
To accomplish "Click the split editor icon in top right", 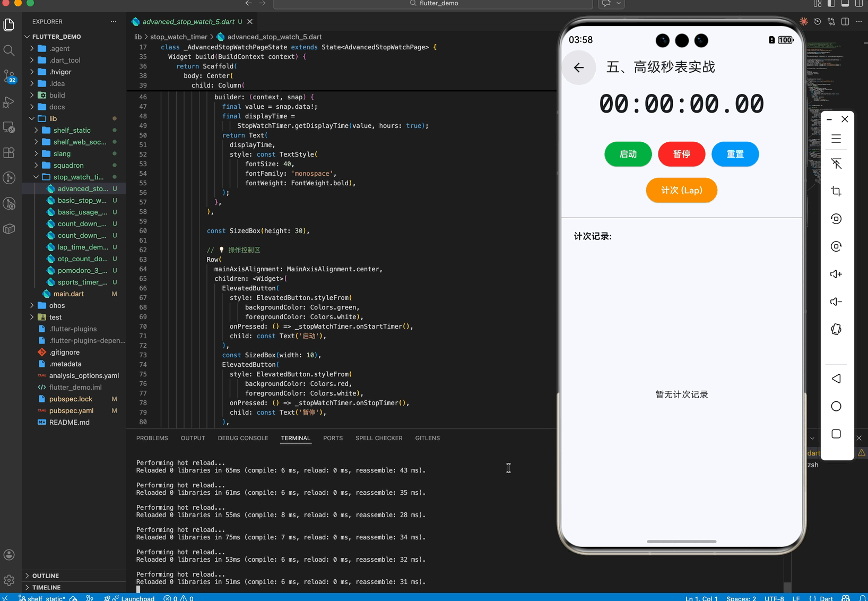I will (845, 22).
